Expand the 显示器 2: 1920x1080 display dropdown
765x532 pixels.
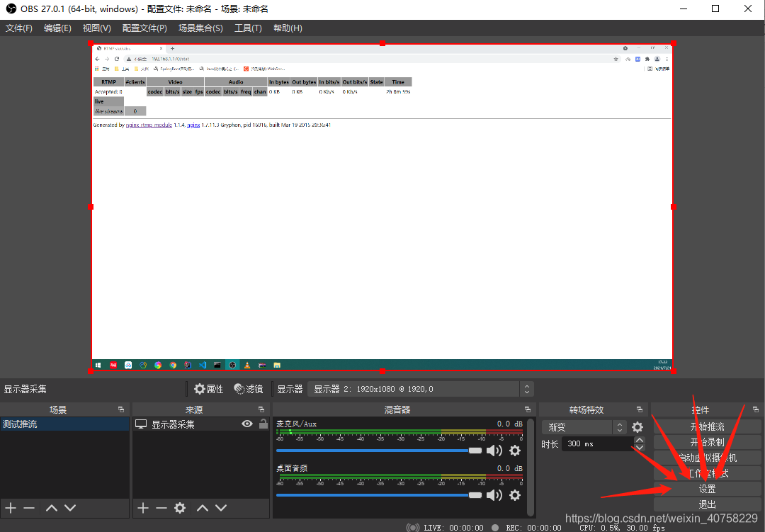click(x=421, y=389)
